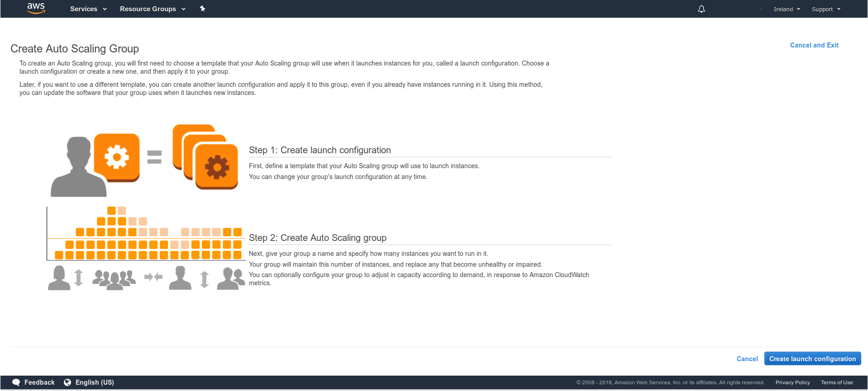Click the Cancel link at bottom
The image size is (868, 391).
point(747,359)
